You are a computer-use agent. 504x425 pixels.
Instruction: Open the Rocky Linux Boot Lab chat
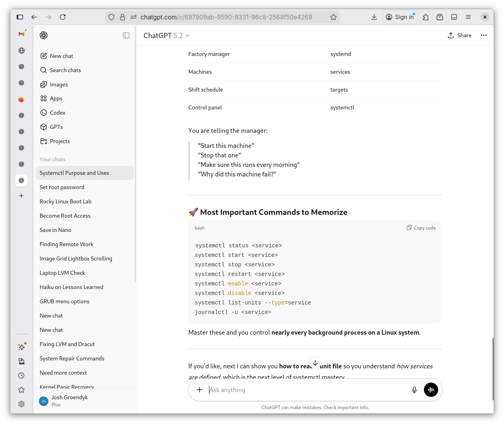pyautogui.click(x=65, y=201)
